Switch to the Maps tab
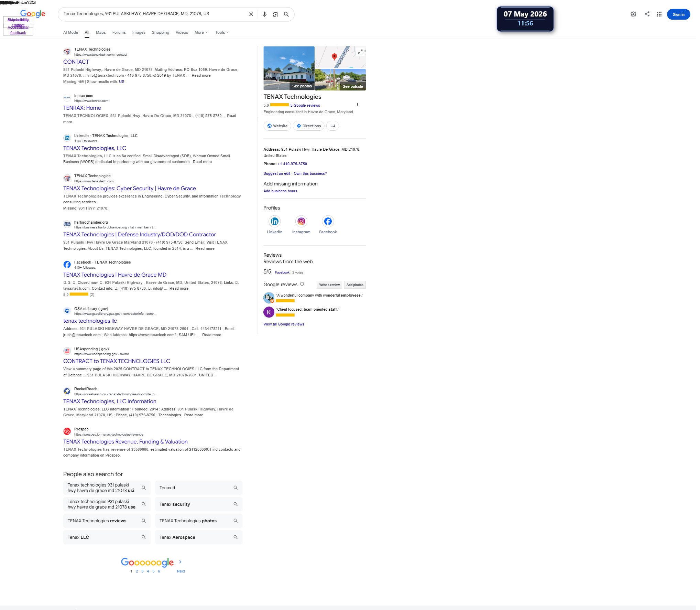The height and width of the screenshot is (610, 700). [x=101, y=32]
